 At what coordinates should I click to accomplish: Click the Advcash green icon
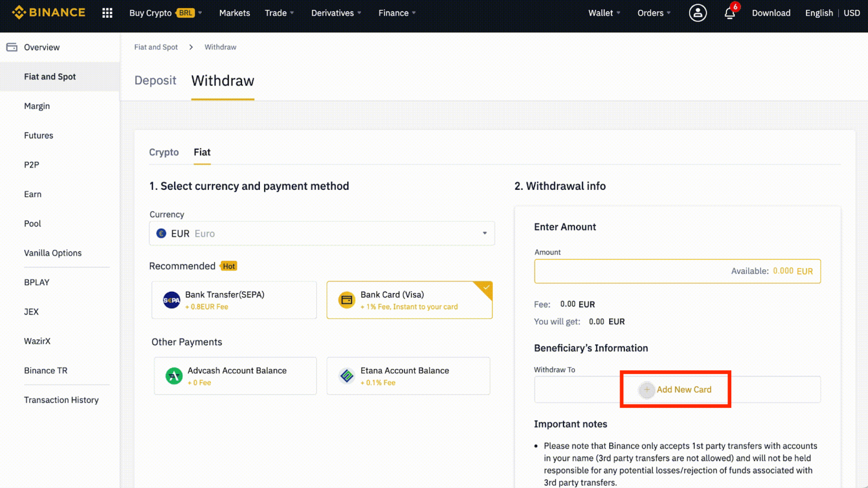[x=174, y=376]
